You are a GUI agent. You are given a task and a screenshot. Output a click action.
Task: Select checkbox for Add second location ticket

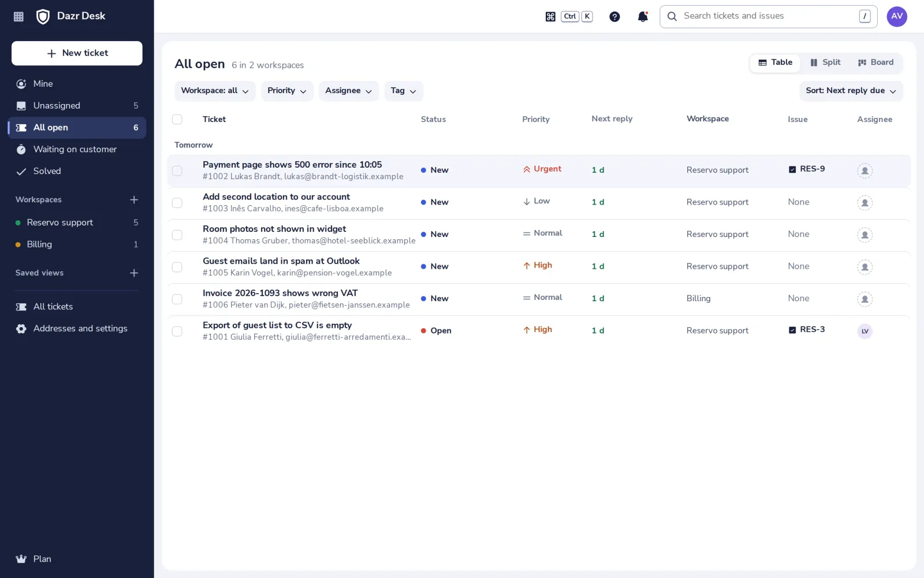click(x=177, y=203)
